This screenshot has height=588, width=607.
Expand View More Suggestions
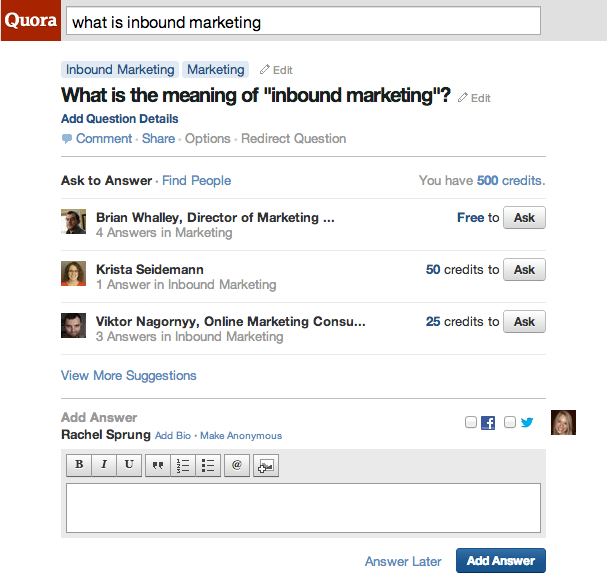coord(129,376)
